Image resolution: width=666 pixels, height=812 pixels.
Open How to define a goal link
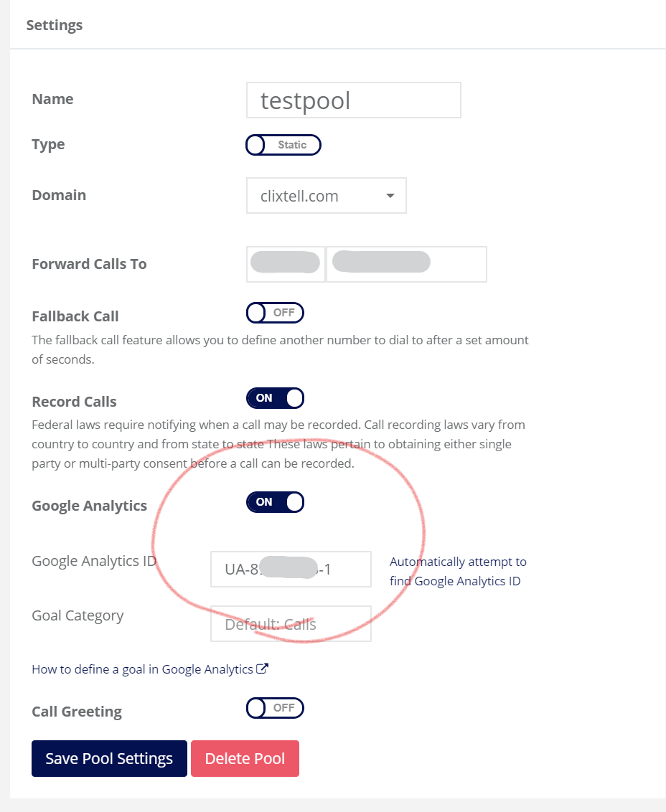[x=143, y=669]
